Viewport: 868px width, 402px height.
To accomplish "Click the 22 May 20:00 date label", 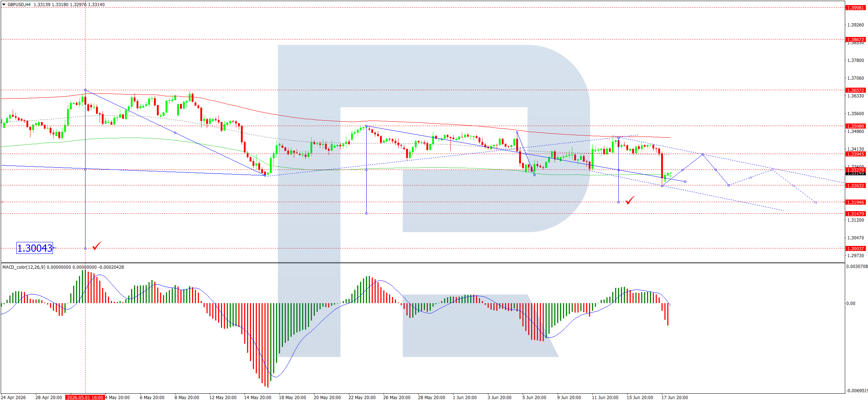I will (x=362, y=398).
